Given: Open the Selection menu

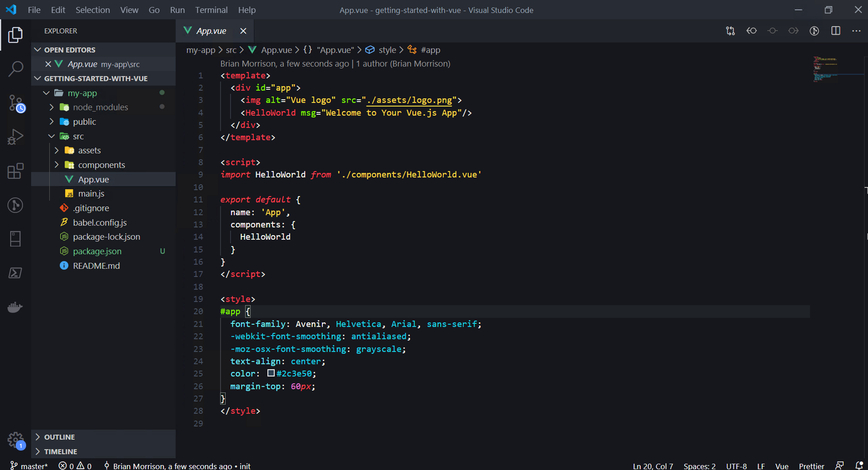Looking at the screenshot, I should tap(92, 10).
